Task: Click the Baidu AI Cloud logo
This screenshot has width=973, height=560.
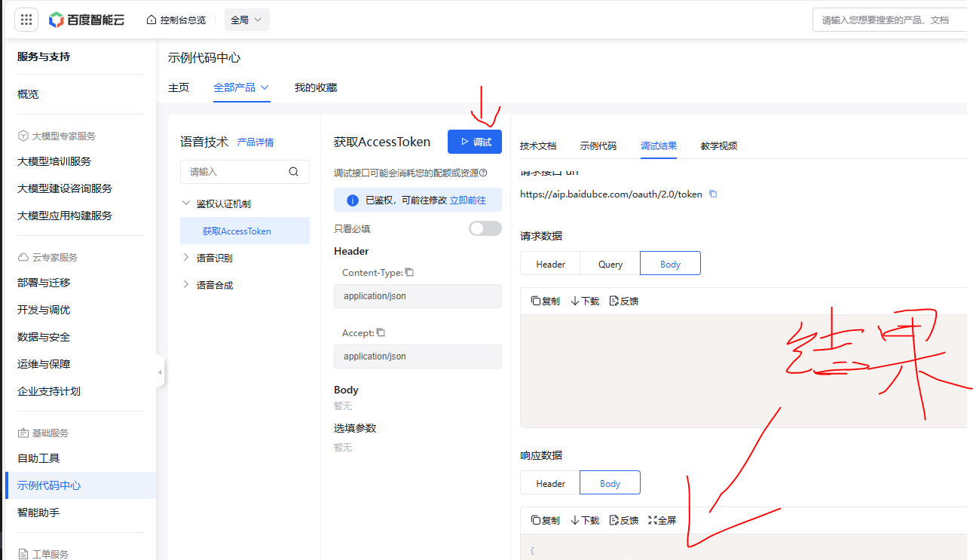Action: pyautogui.click(x=87, y=20)
